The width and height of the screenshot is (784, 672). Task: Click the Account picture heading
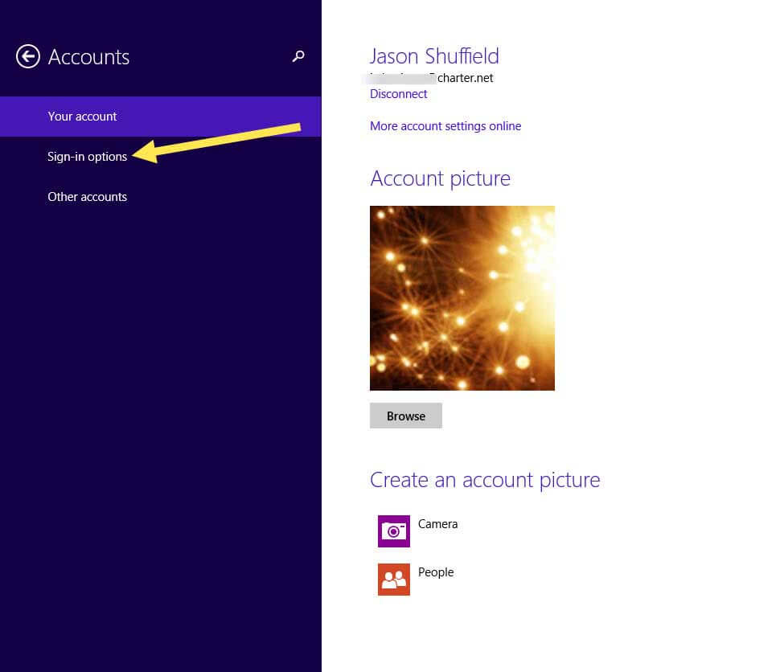click(440, 178)
